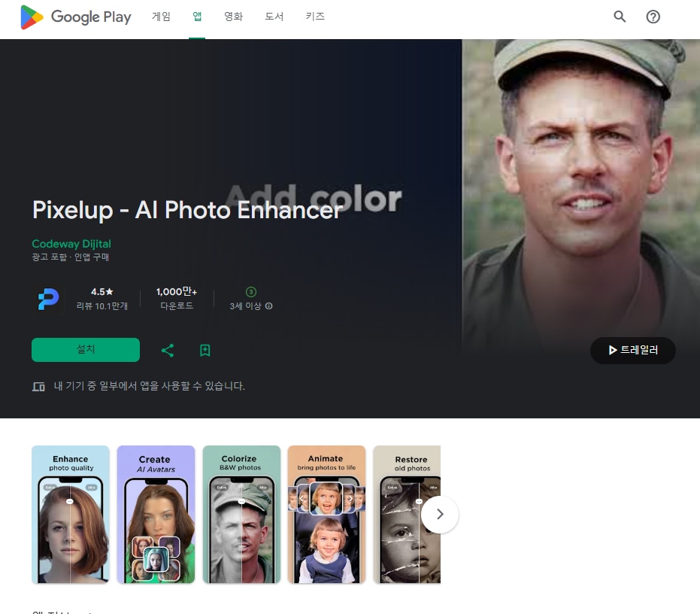This screenshot has width=700, height=614.
Task: Go to the 도서 tab
Action: (274, 17)
